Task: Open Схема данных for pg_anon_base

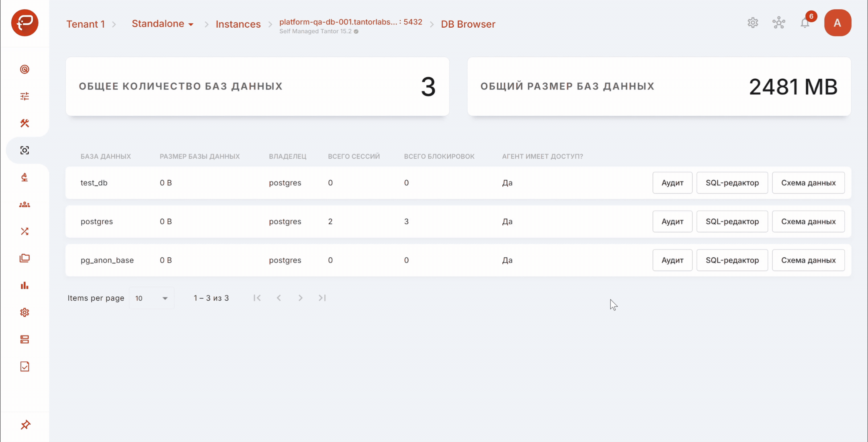Action: point(809,260)
